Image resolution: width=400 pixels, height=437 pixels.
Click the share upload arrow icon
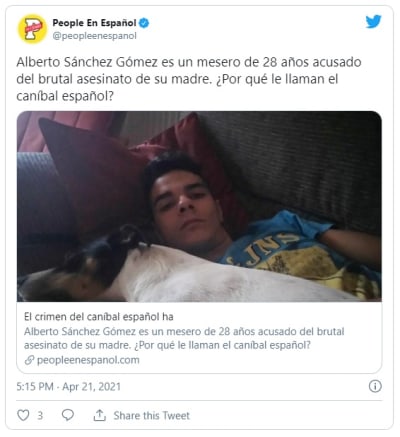coord(99,415)
